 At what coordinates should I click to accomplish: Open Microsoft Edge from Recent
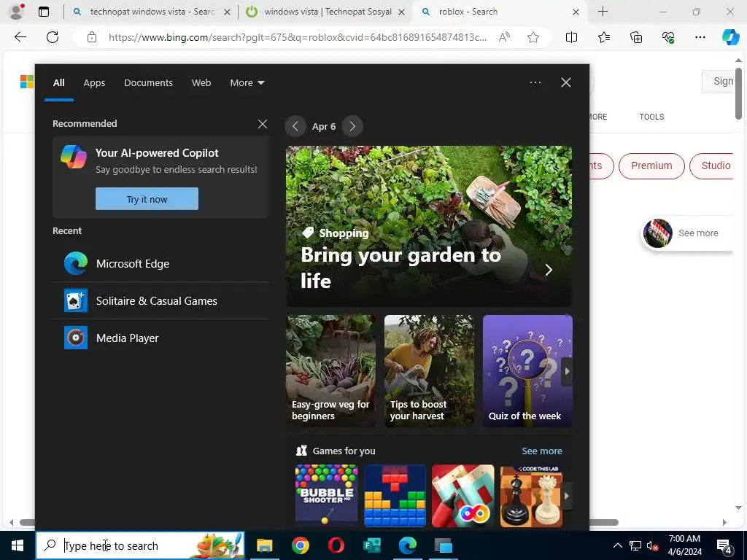click(x=160, y=263)
